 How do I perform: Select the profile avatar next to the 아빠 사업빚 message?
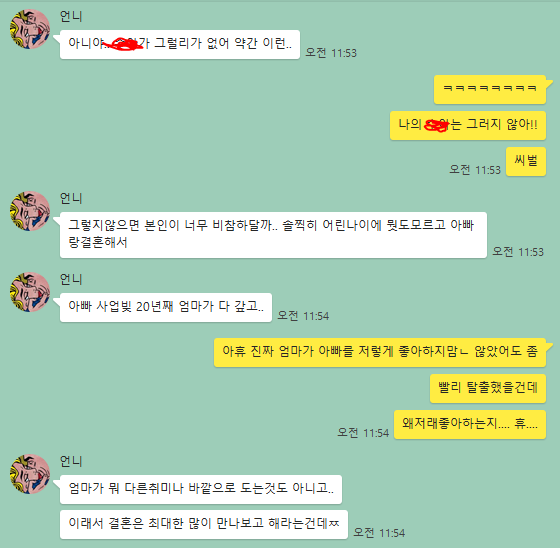30,292
